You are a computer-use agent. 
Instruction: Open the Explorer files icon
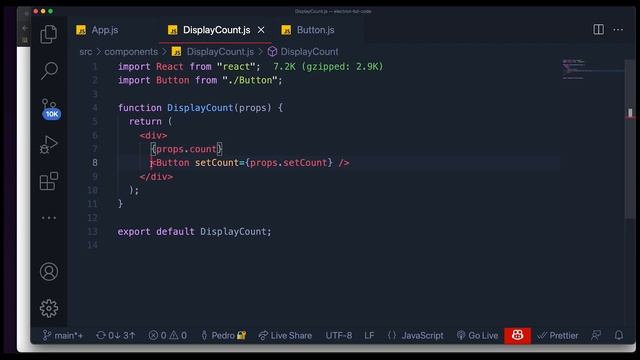click(49, 34)
